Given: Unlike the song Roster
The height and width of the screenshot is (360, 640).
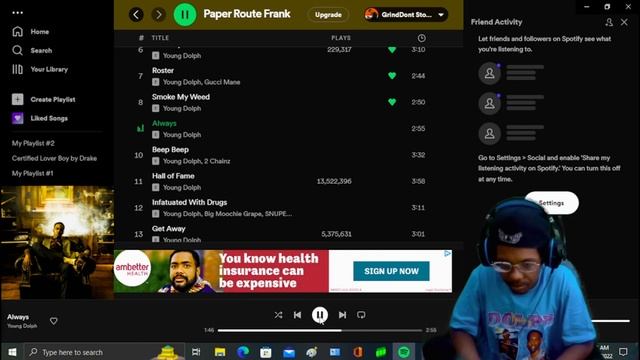Looking at the screenshot, I should [392, 76].
